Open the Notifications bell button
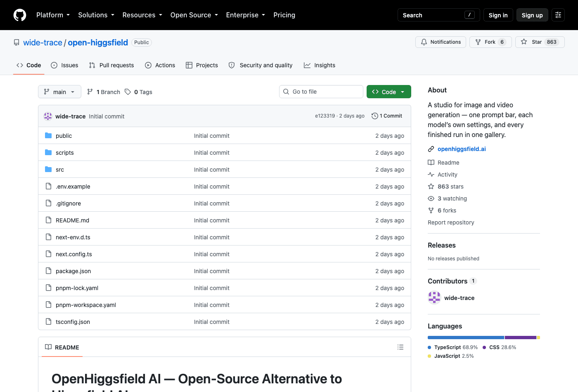The height and width of the screenshot is (392, 578). coord(441,42)
